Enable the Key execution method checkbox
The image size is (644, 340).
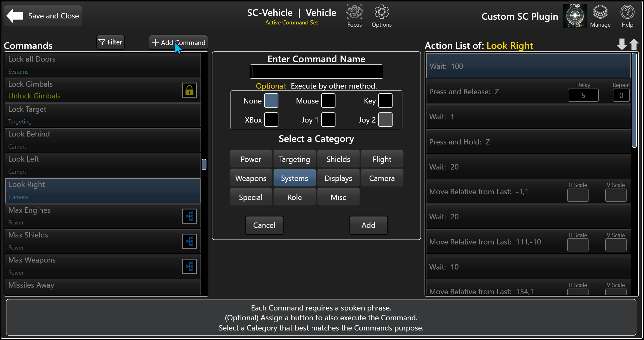385,101
